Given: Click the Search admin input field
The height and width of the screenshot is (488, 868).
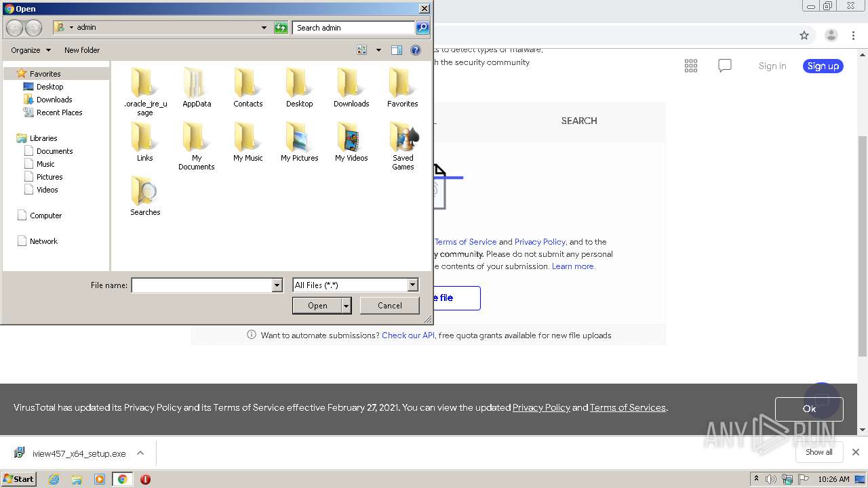Looking at the screenshot, I should [x=354, y=28].
